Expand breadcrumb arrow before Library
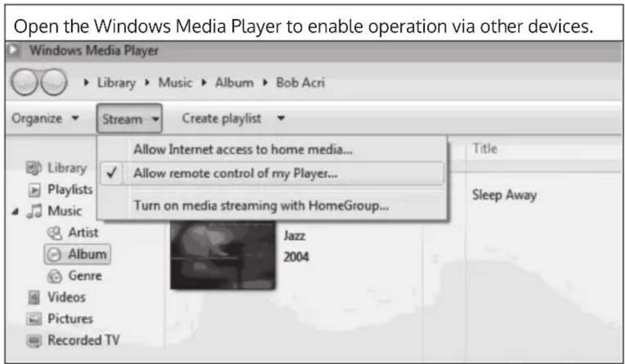 (86, 82)
